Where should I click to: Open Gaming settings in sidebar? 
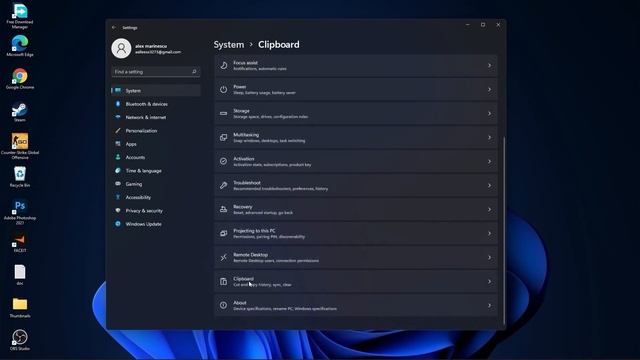coord(156,184)
